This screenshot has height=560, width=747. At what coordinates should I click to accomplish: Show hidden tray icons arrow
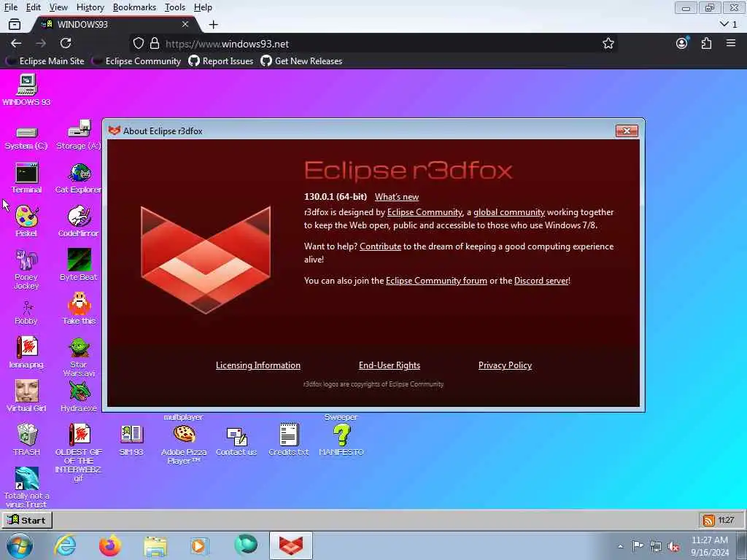(x=620, y=546)
